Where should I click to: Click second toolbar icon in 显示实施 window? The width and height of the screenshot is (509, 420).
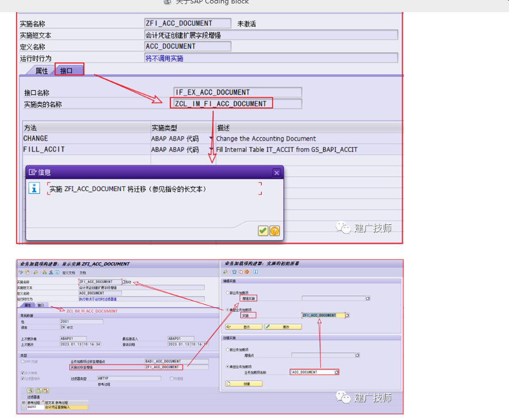pyautogui.click(x=28, y=273)
